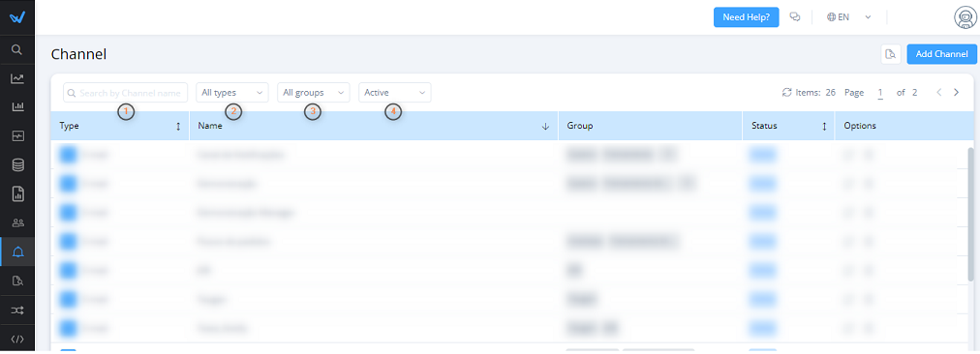Viewport: 980px width, 354px height.
Task: Open the monitor pulse icon in sidebar
Action: click(17, 136)
